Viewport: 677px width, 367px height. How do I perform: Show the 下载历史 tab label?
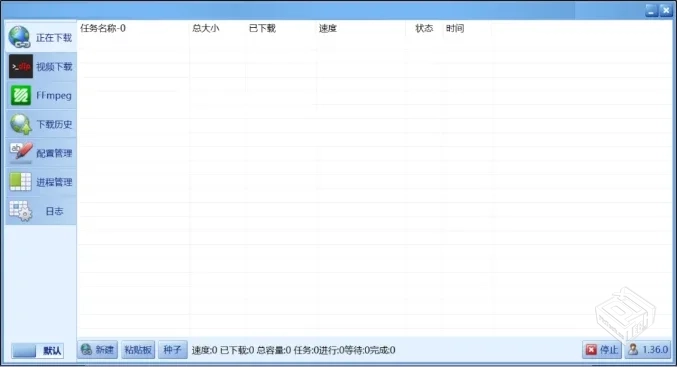(54, 124)
